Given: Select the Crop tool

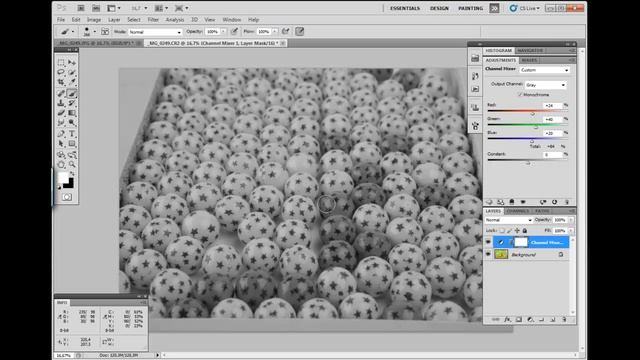Looking at the screenshot, I should 61,82.
